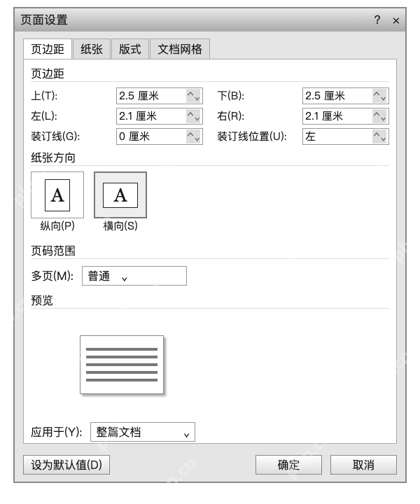This screenshot has width=420, height=504.
Task: Decrease the 装订线(G) gutter value
Action: [197, 139]
